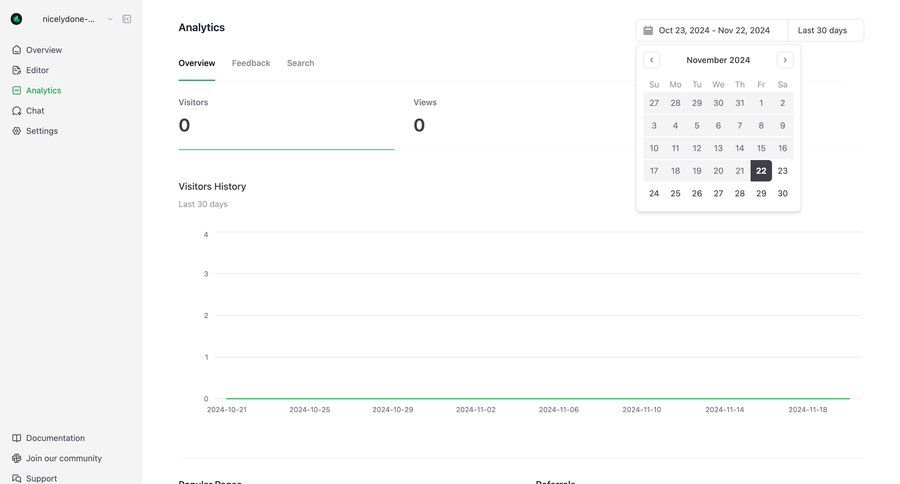Open Analytics in the sidebar
900x484 pixels.
pyautogui.click(x=43, y=90)
